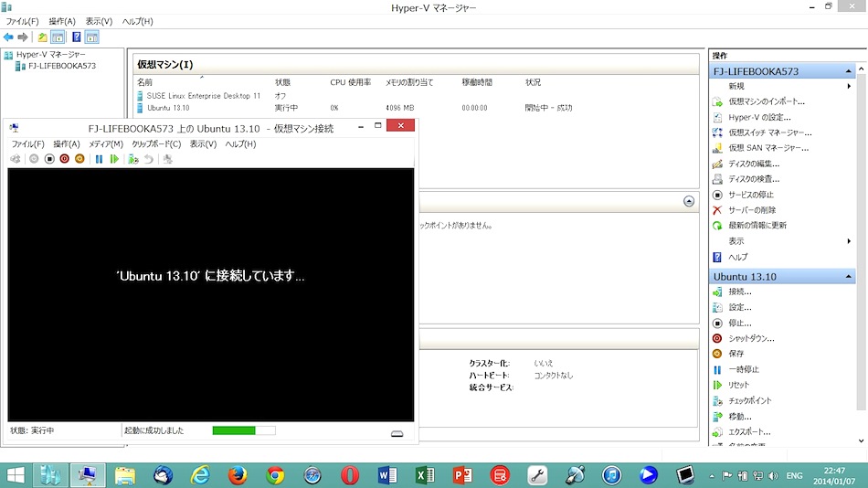Open 仮想スイッチ マネージャー... action
Viewport: 868px width, 488px height.
[x=770, y=133]
